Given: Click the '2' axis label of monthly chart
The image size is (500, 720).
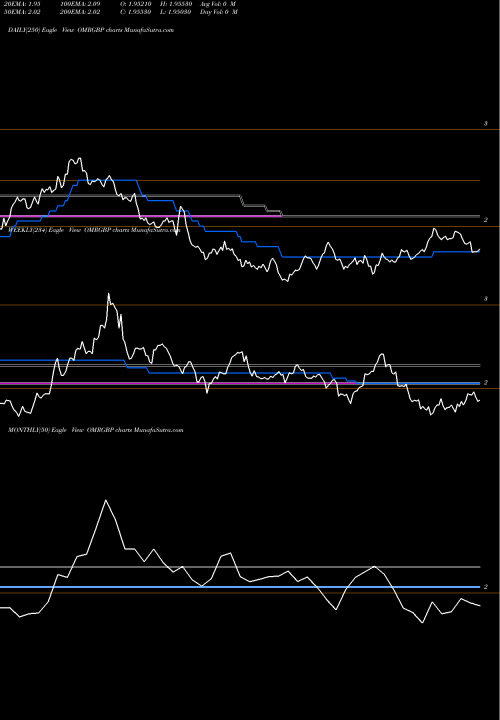Looking at the screenshot, I should (486, 587).
